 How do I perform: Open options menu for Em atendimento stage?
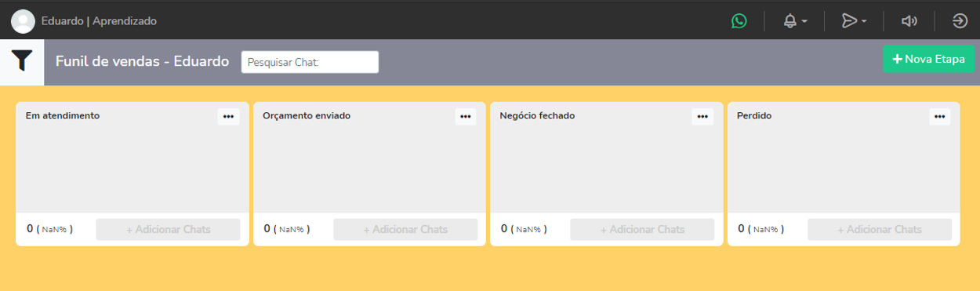[228, 116]
